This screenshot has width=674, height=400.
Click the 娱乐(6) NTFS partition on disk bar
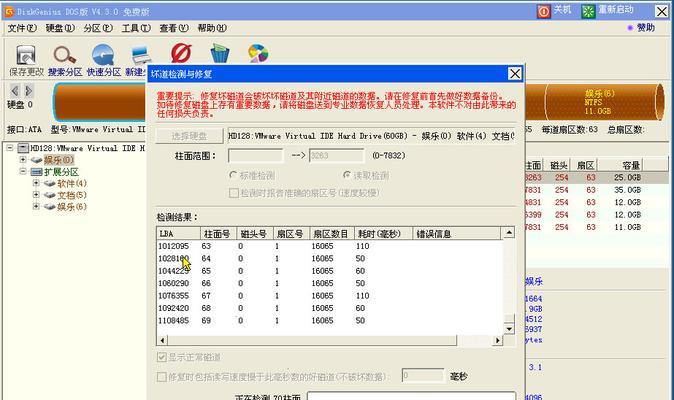tap(600, 102)
